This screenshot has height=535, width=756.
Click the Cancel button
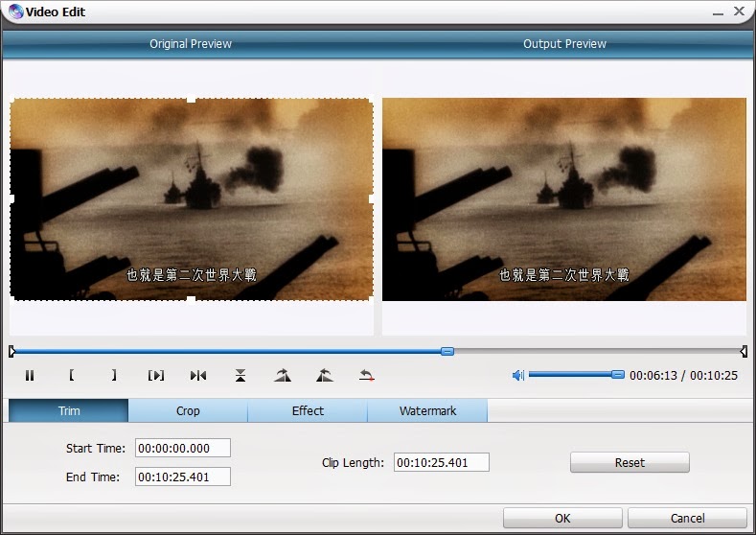688,518
